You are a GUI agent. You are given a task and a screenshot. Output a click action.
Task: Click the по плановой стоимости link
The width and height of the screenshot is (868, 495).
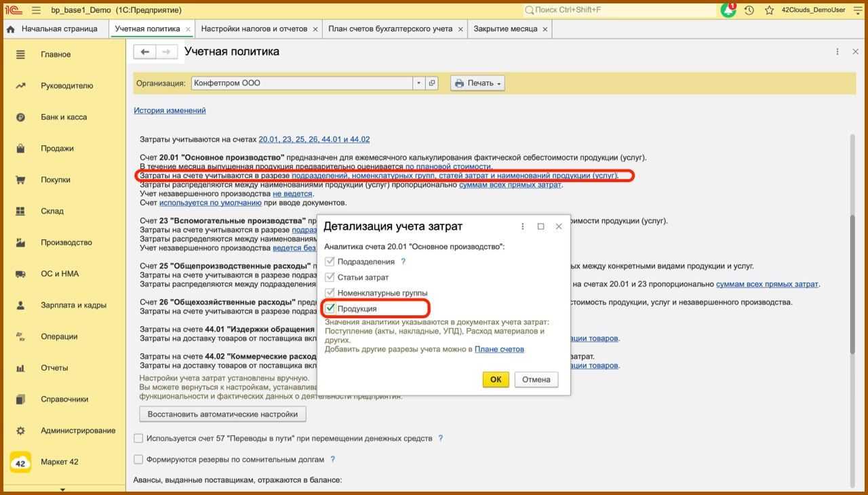(448, 167)
